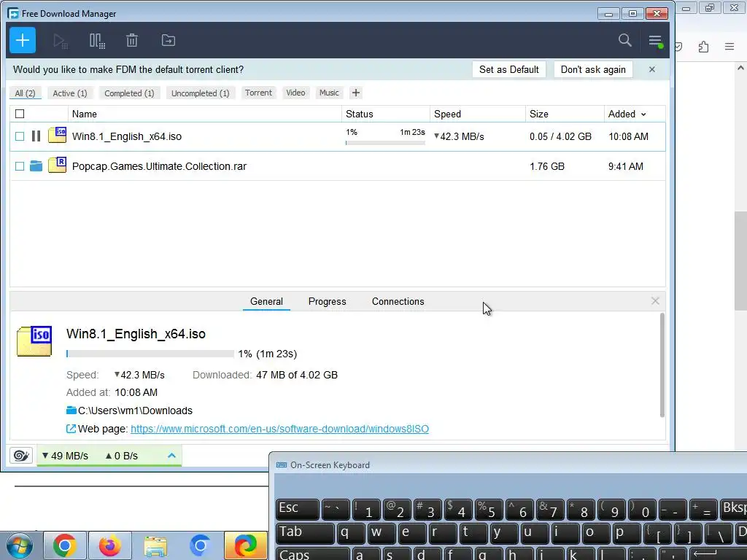This screenshot has height=560, width=747.
Task: Open the search magnifier in FDM toolbar
Action: [x=625, y=40]
